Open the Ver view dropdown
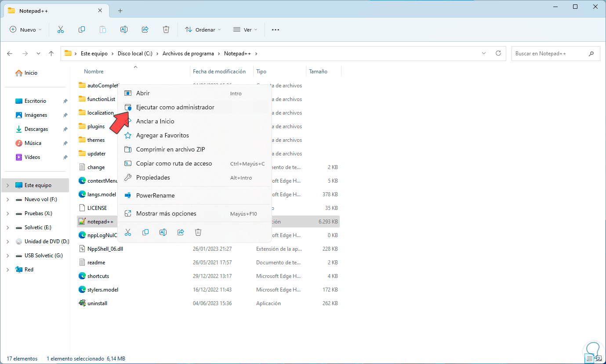Image resolution: width=606 pixels, height=364 pixels. coord(246,30)
